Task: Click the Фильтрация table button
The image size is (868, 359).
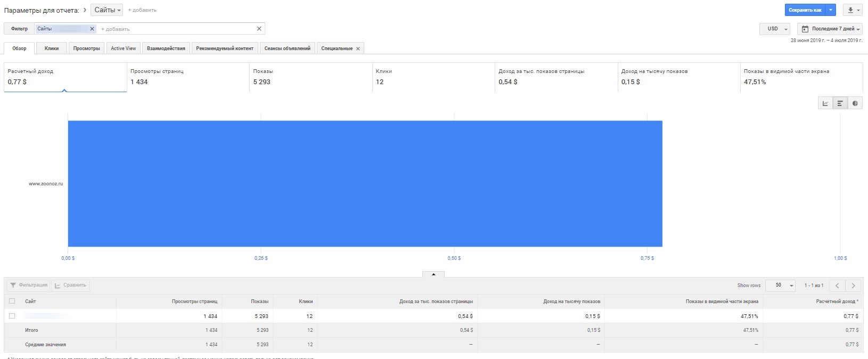Action: [29, 285]
